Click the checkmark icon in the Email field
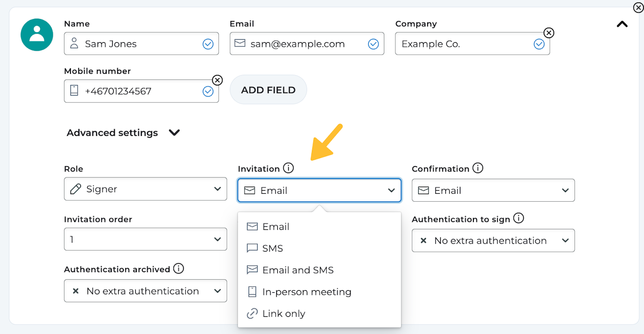Screen dimensions: 644x334 click(x=373, y=44)
